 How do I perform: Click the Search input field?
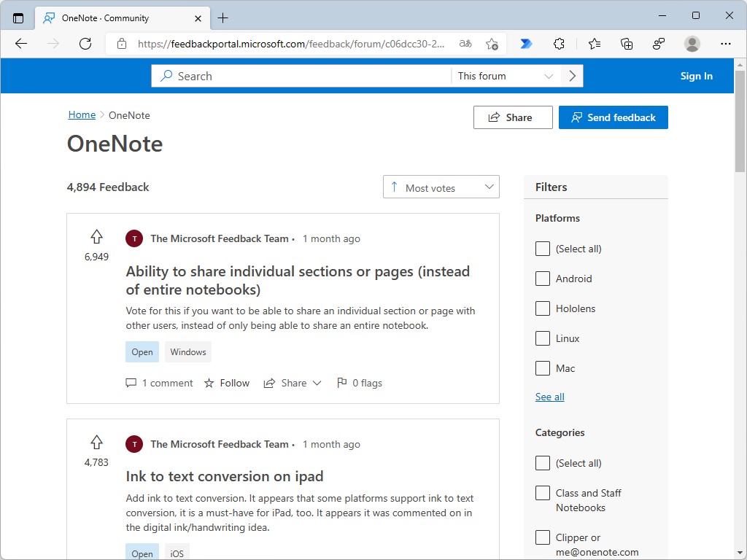point(301,76)
